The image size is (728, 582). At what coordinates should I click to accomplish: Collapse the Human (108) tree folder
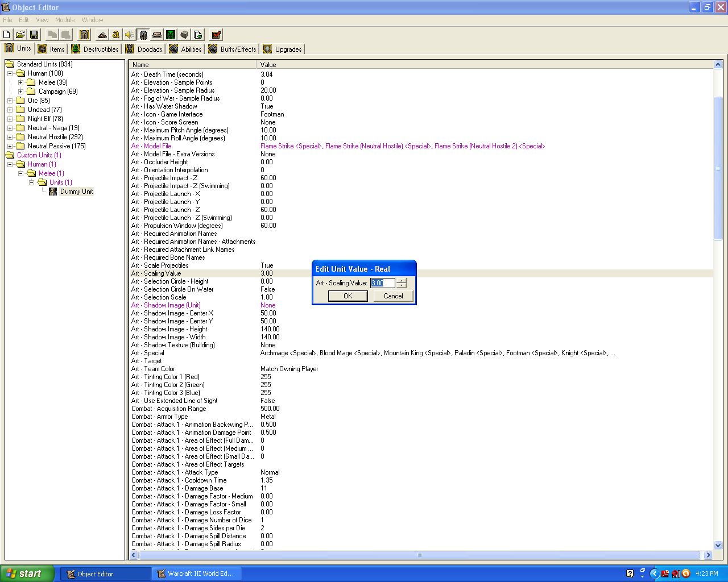click(10, 73)
